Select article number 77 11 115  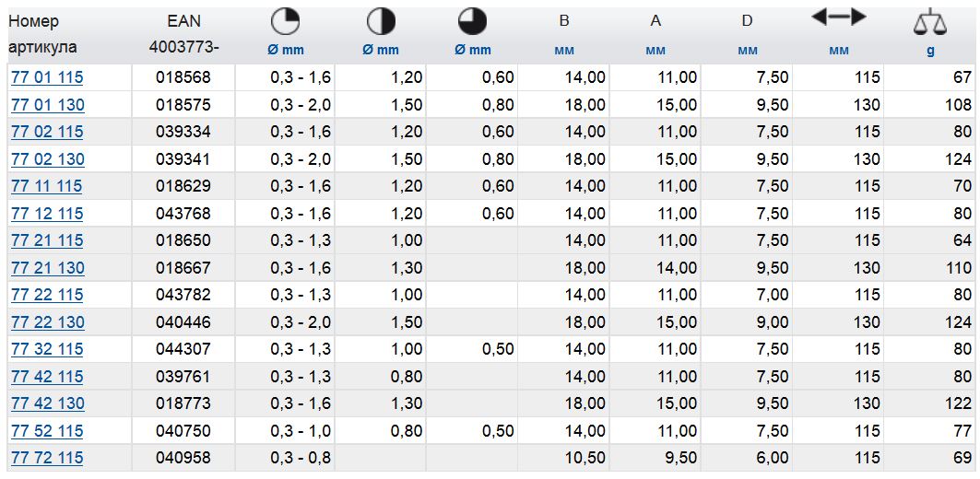point(46,186)
